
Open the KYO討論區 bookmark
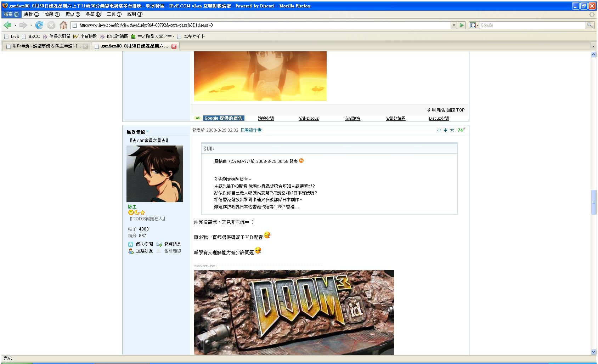[x=114, y=36]
